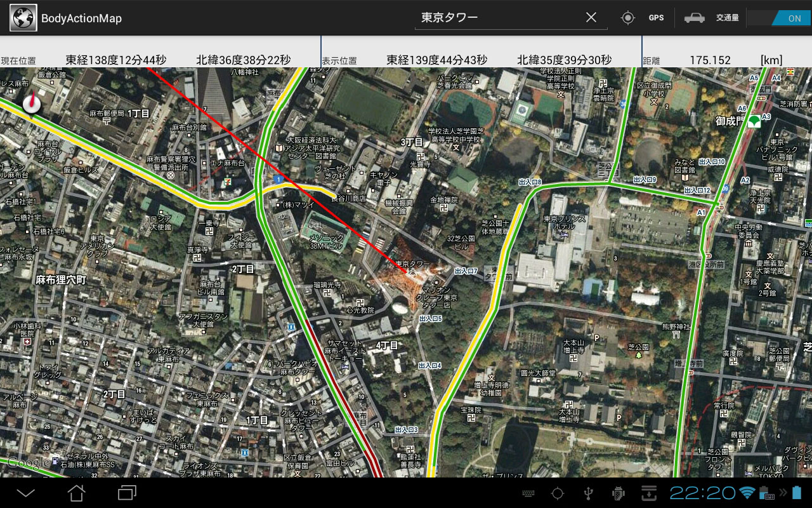Tap the BodyActionMap globe app icon
The width and height of the screenshot is (812, 508).
click(x=23, y=18)
